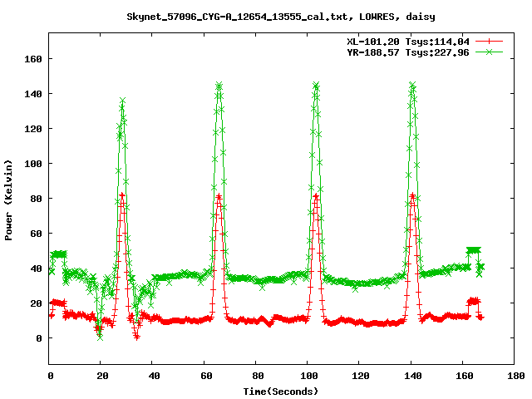Click the green legend line sample
The image size is (532, 399).
489,52
